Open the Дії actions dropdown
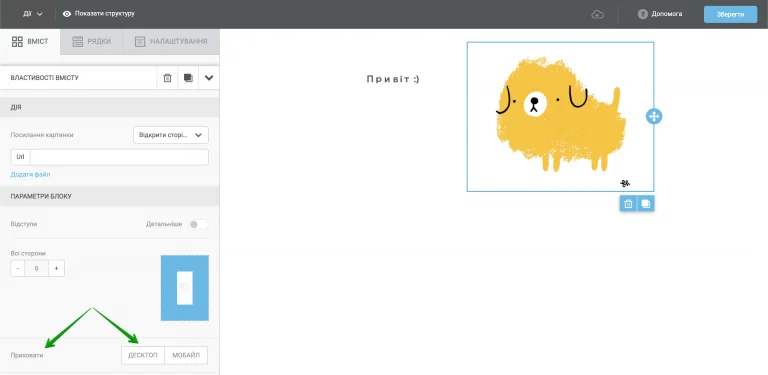This screenshot has width=768, height=375. click(x=32, y=14)
